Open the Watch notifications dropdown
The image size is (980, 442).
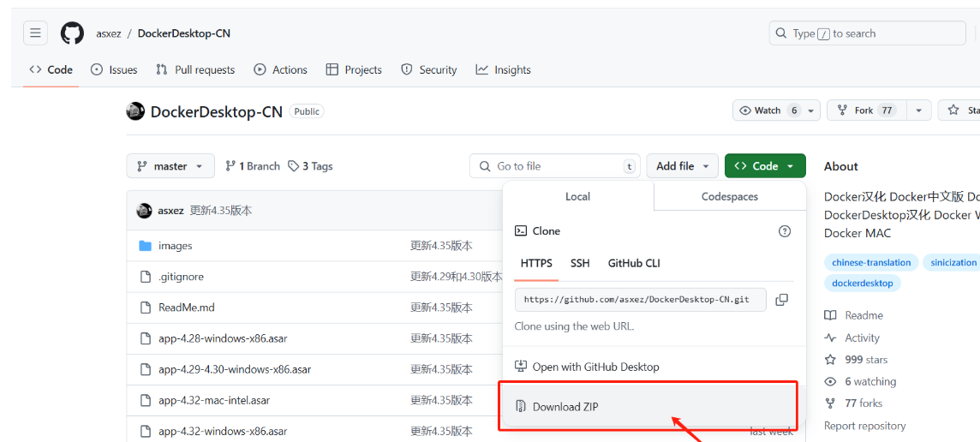pyautogui.click(x=776, y=110)
